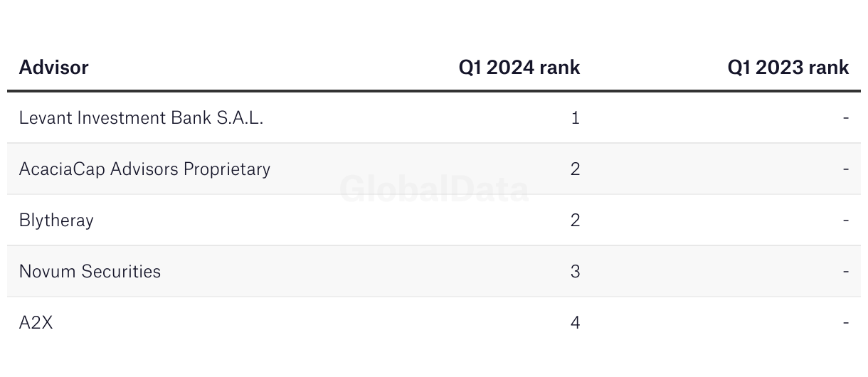Click the header divider line under Advisor

(x=434, y=91)
